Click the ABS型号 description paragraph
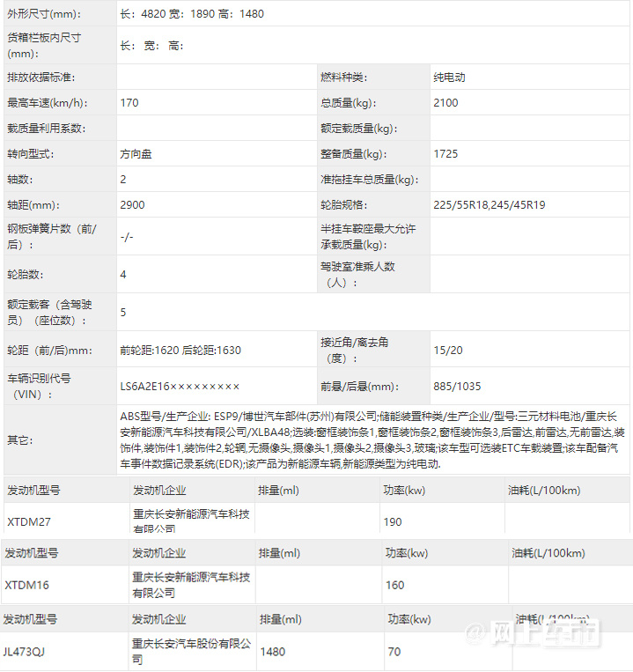633x672 pixels. [372, 440]
